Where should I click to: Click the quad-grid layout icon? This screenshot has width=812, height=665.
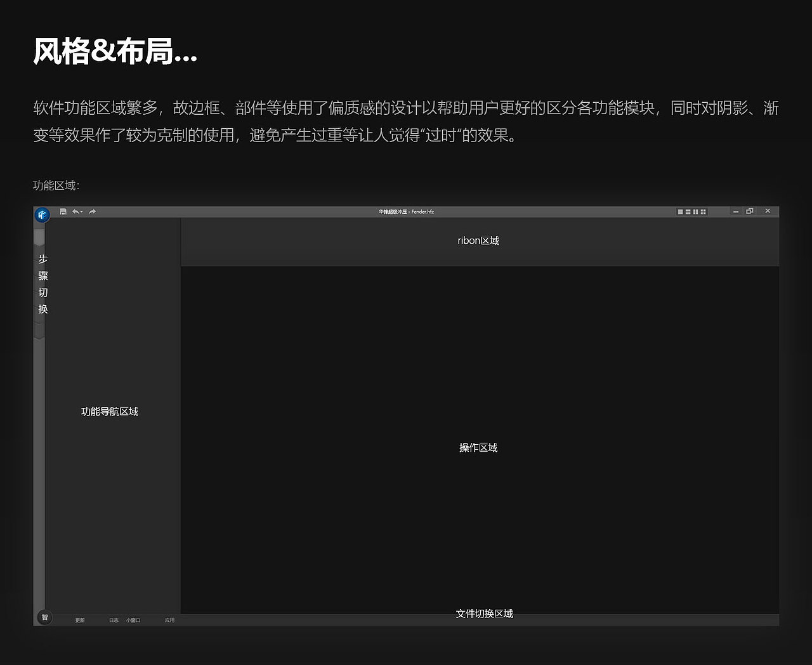coord(703,211)
